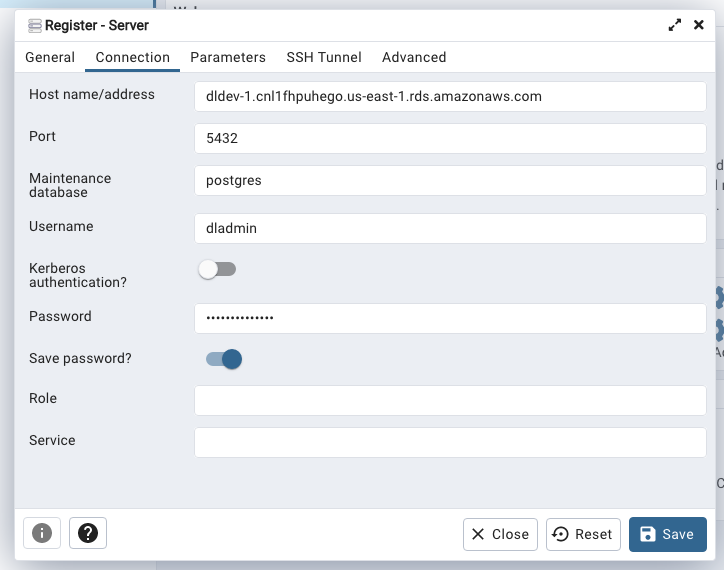Disable the Save password switch
This screenshot has width=724, height=570.
tap(224, 359)
